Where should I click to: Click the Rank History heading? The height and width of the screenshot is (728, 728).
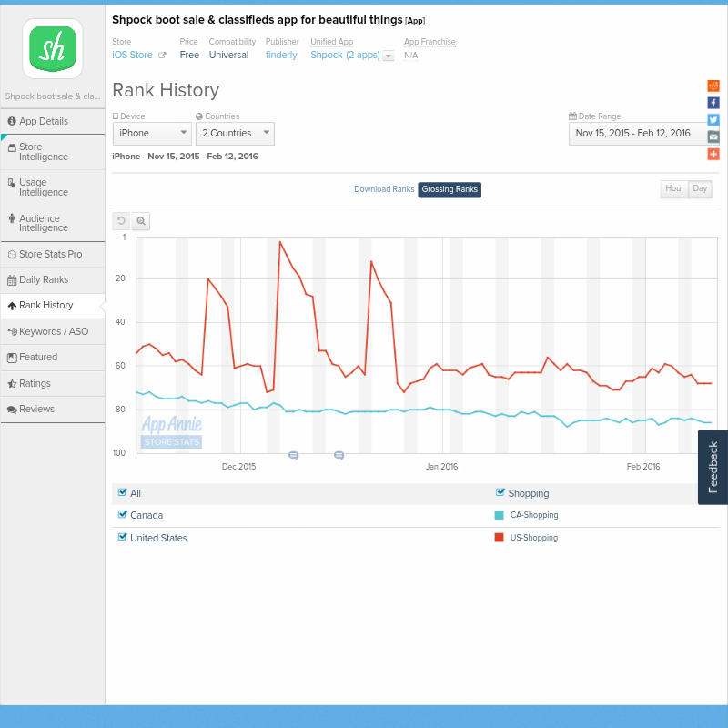166,90
